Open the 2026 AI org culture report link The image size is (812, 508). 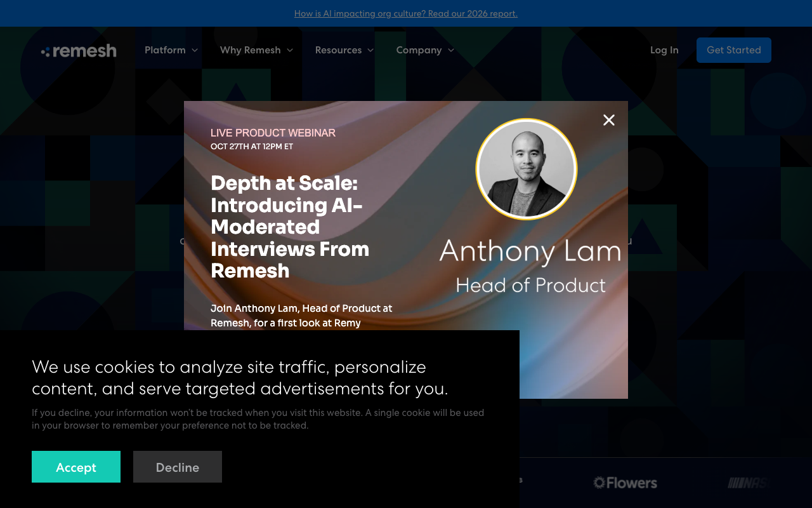pyautogui.click(x=406, y=13)
